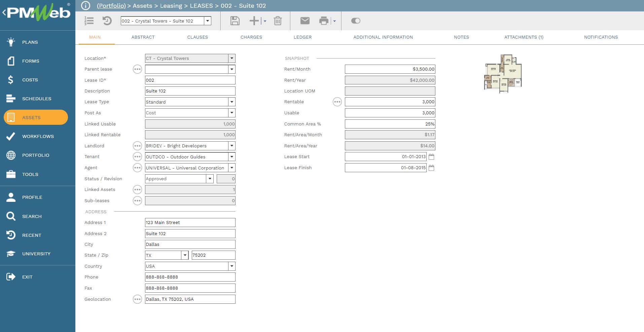
Task: Expand the Country dropdown
Action: 231,266
